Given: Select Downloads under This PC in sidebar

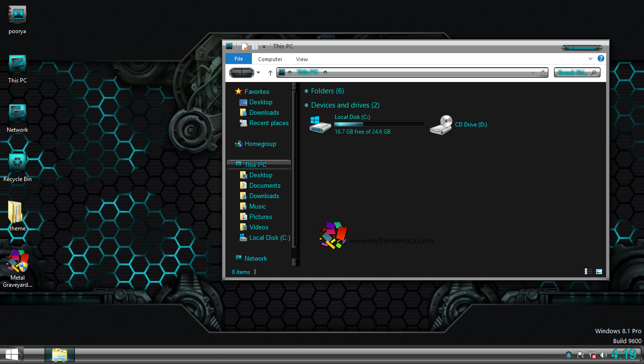Looking at the screenshot, I should [x=264, y=196].
